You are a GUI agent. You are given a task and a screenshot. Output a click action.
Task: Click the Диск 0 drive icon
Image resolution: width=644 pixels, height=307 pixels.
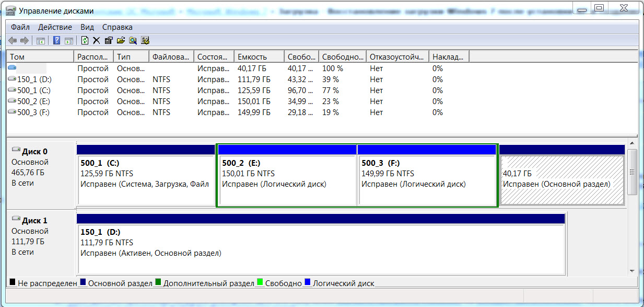pyautogui.click(x=16, y=150)
